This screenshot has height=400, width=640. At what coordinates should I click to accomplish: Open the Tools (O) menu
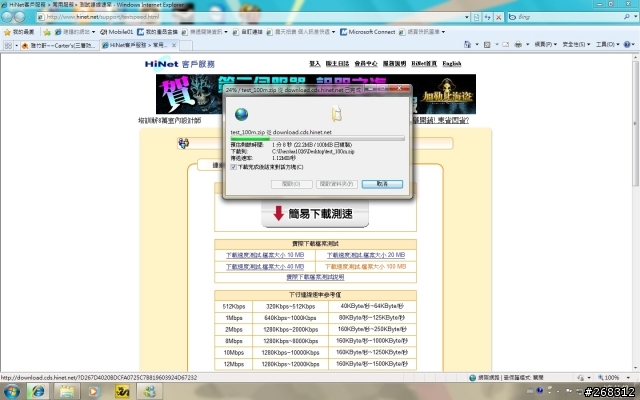click(x=607, y=44)
